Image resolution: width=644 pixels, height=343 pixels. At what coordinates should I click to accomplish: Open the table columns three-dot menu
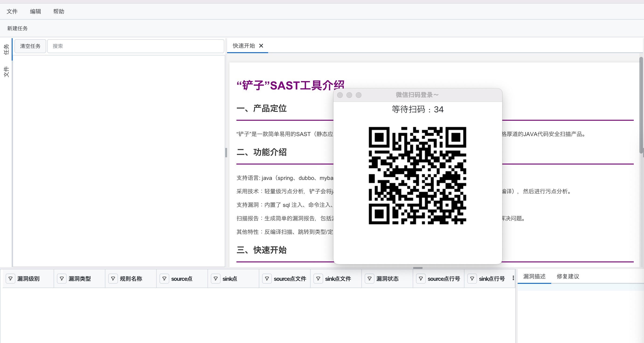513,278
